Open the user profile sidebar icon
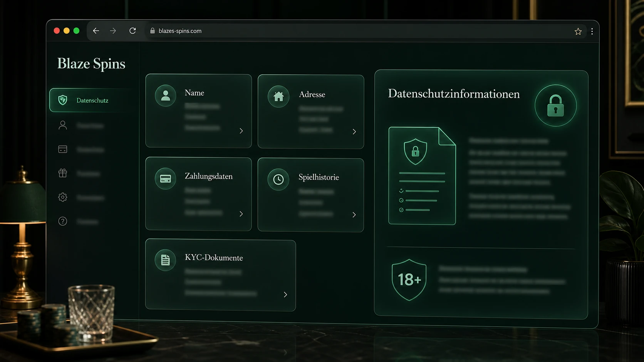 63,125
